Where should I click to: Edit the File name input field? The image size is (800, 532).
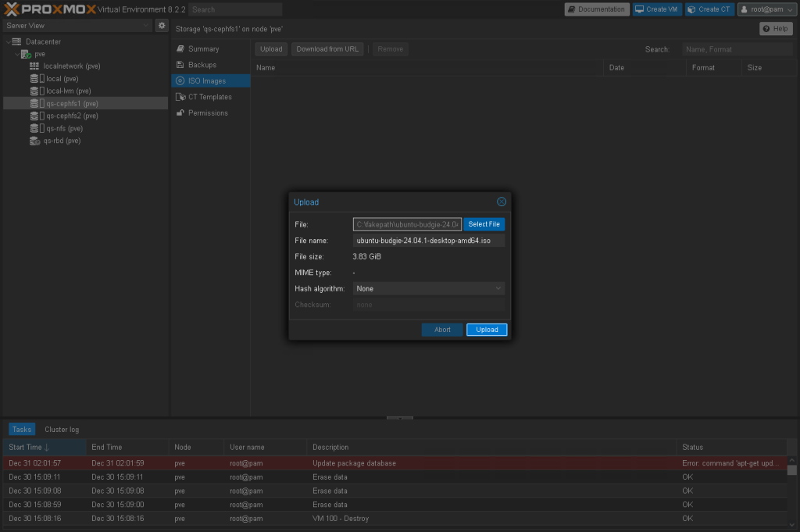[428, 241]
